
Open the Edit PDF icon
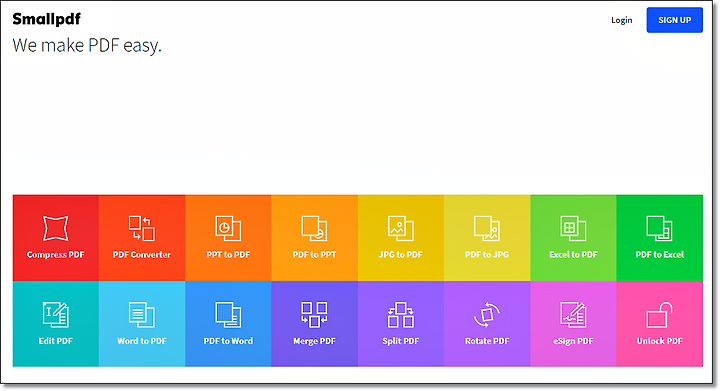point(56,314)
